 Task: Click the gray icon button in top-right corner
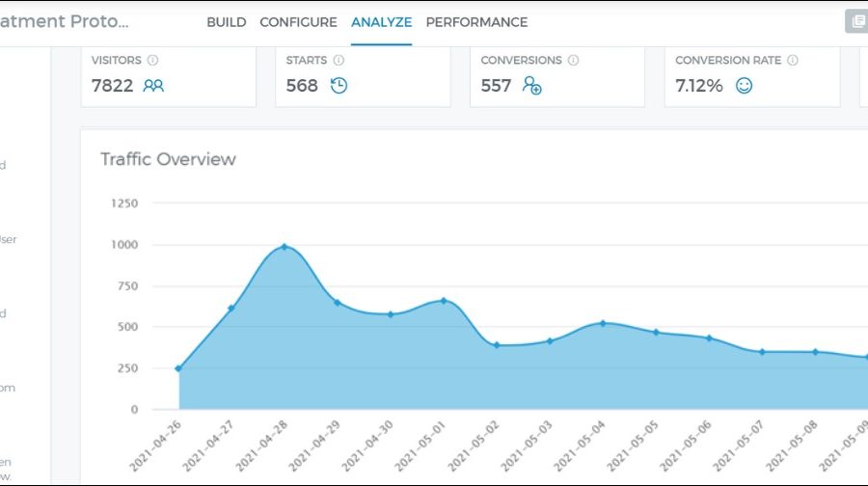point(856,22)
